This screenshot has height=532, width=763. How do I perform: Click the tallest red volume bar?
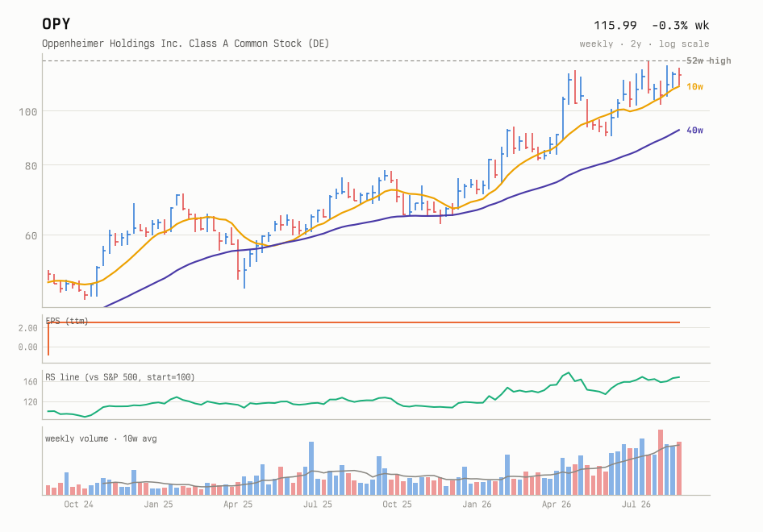[x=661, y=463]
